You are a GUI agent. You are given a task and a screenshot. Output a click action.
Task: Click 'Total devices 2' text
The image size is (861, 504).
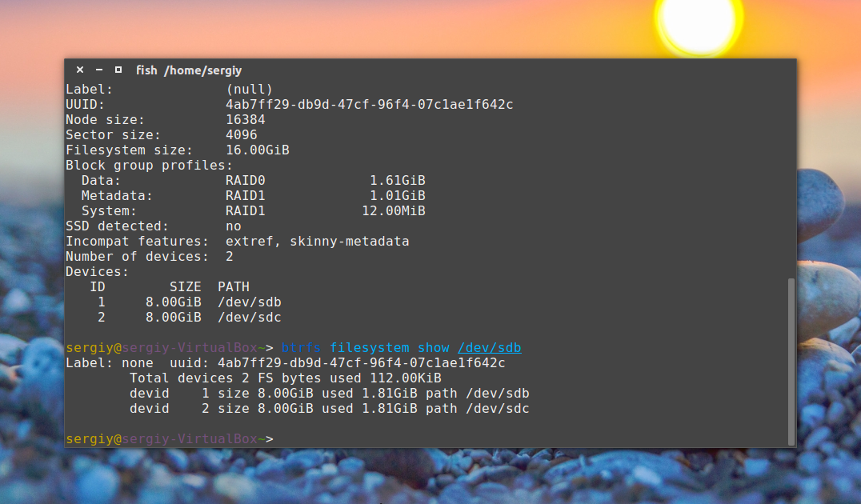click(x=190, y=378)
